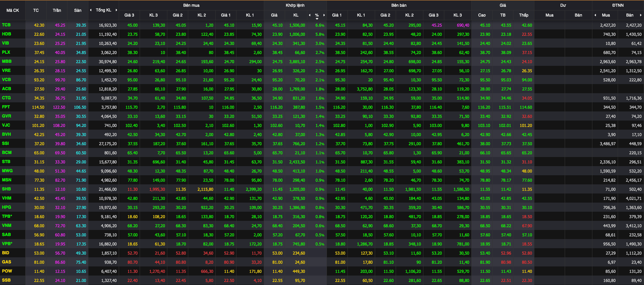Image resolution: width=644 pixels, height=285 pixels.
Task: Sort by KL 1 under Bên bán
Action: (361, 15)
